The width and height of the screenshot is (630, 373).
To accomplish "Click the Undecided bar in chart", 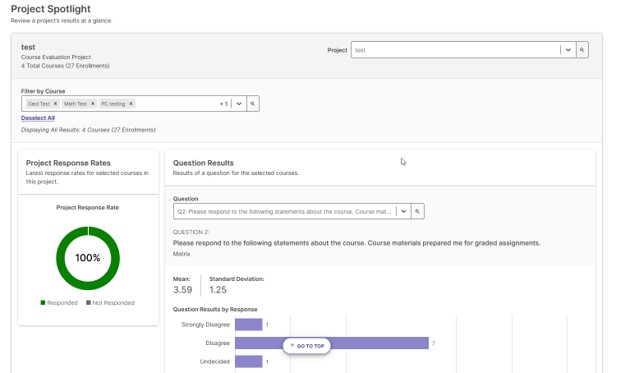I will (x=249, y=361).
